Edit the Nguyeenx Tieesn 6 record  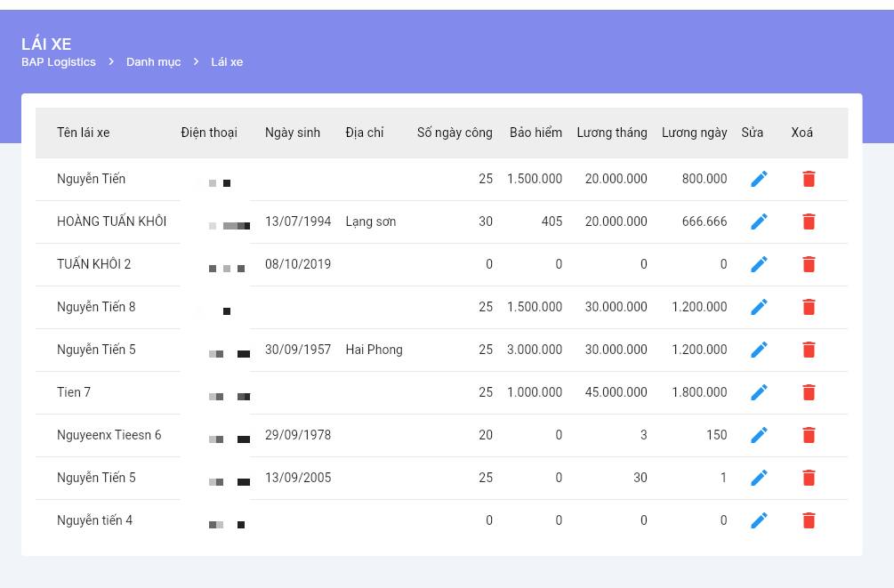759,435
